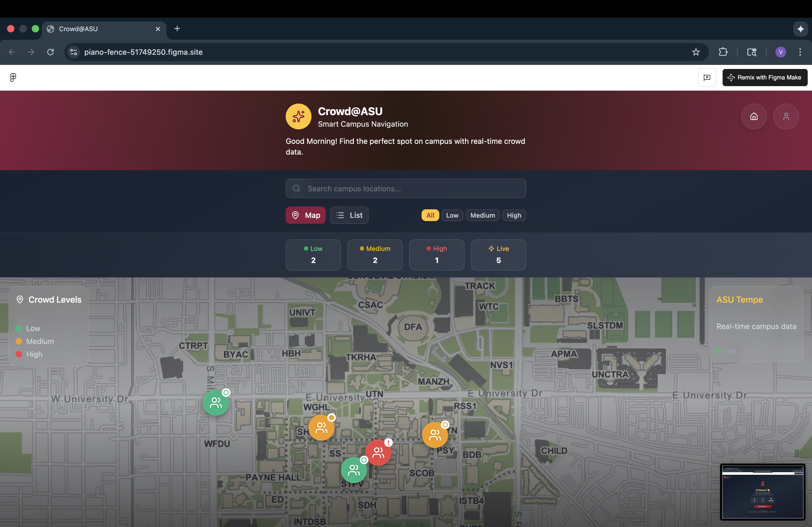Screen dimensions: 812x527
Task: Filter locations by Medium crowd
Action: pos(483,215)
